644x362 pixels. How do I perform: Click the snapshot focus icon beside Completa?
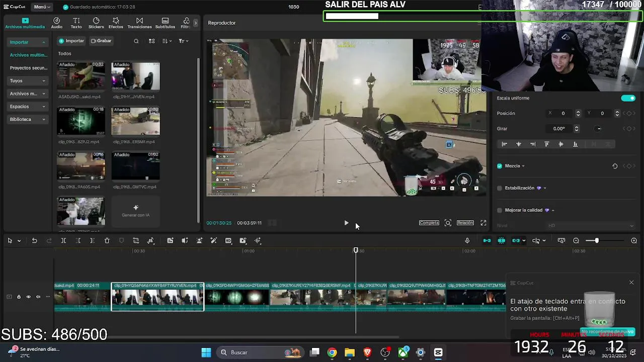pos(448,223)
